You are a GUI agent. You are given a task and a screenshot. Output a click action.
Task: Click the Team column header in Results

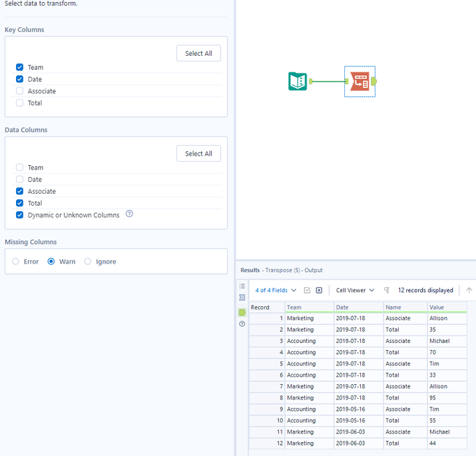[309, 307]
